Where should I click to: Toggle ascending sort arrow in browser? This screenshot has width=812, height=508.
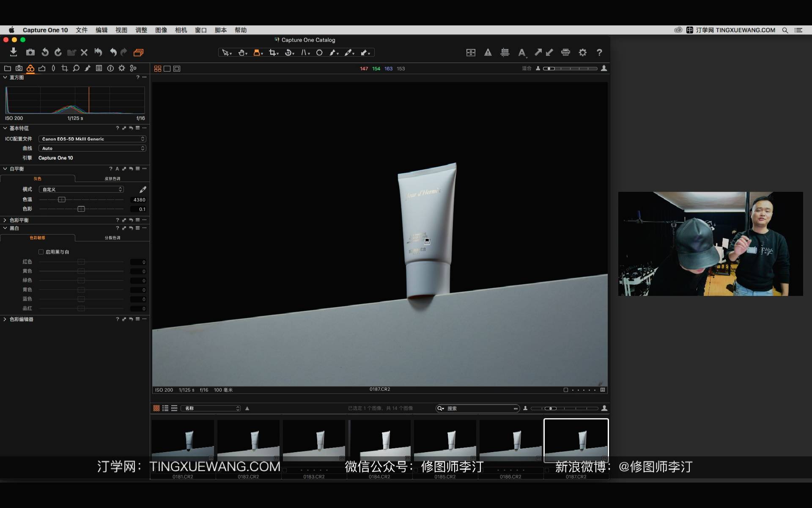[x=247, y=408]
